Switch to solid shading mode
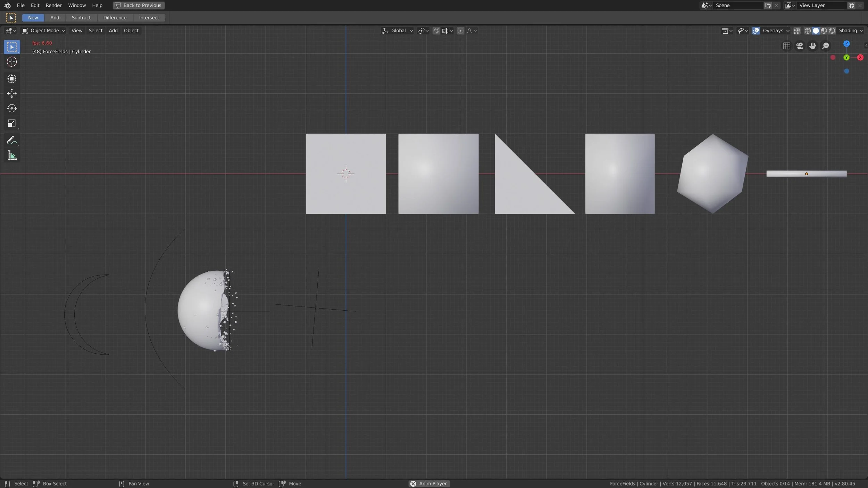 point(816,31)
